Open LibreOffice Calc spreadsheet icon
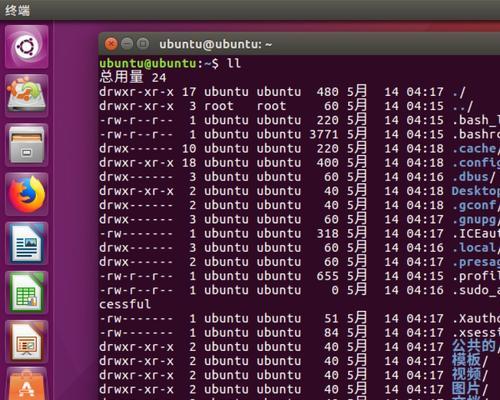The width and height of the screenshot is (500, 400). pos(27,292)
